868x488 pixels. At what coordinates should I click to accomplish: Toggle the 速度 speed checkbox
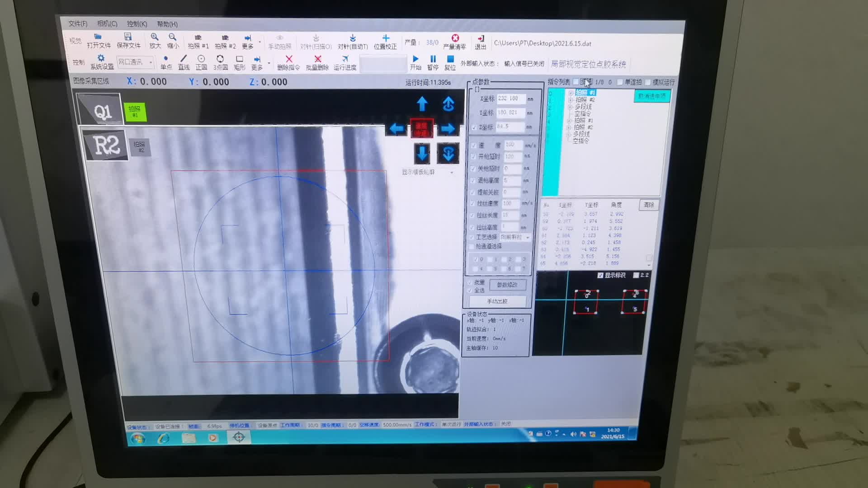[x=473, y=145]
